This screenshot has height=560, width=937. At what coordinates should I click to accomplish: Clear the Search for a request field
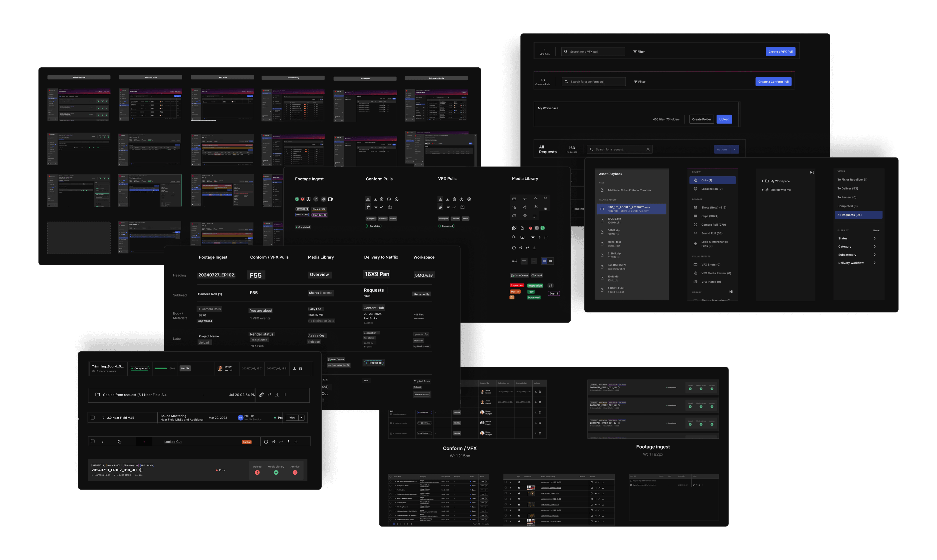[648, 149]
